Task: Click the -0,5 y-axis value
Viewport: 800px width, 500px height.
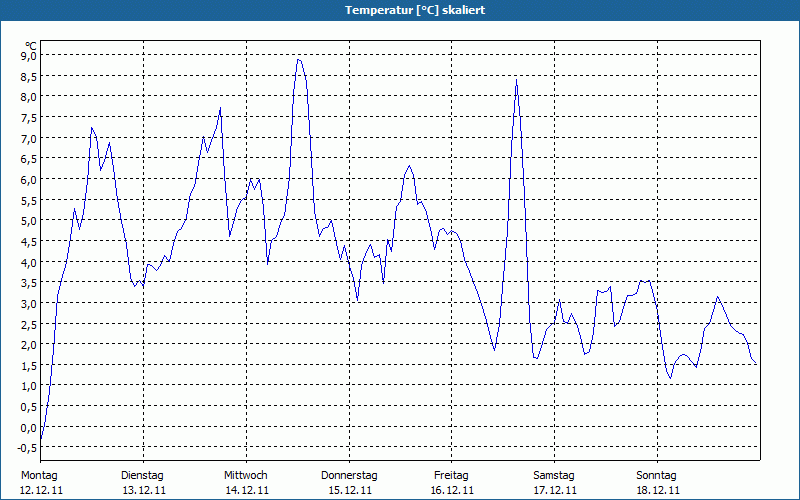Action: 27,447
